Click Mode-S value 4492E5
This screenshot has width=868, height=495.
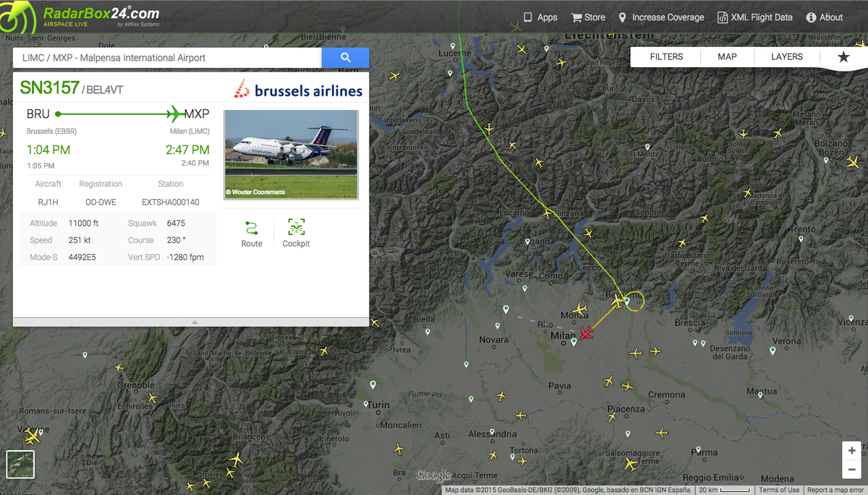[x=82, y=257]
